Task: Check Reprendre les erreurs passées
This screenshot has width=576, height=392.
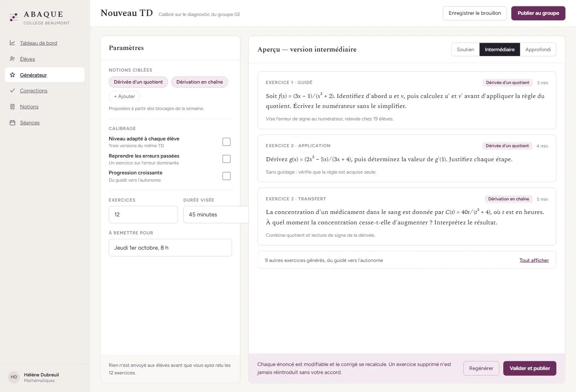Action: coord(226,159)
